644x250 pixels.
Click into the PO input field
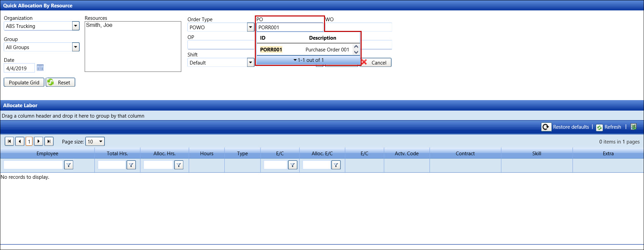pyautogui.click(x=289, y=27)
